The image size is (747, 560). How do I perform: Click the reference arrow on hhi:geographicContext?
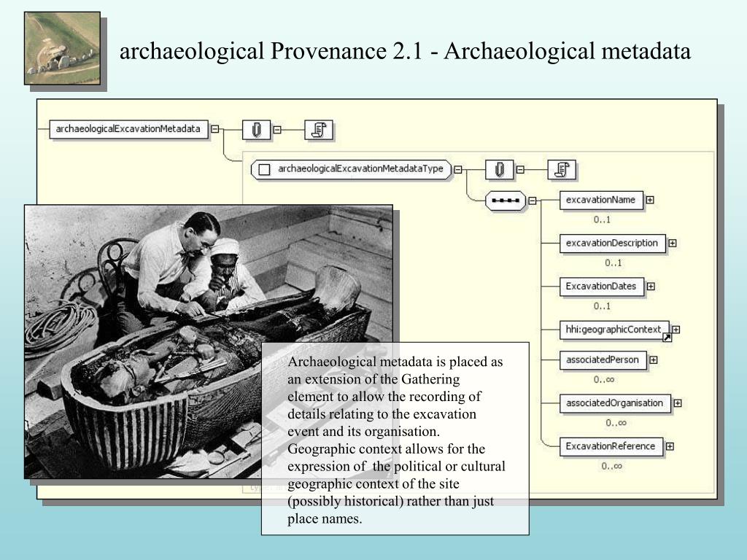coord(667,338)
